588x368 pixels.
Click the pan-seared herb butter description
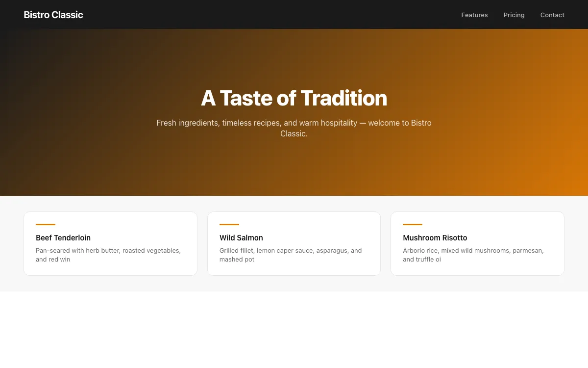click(108, 255)
